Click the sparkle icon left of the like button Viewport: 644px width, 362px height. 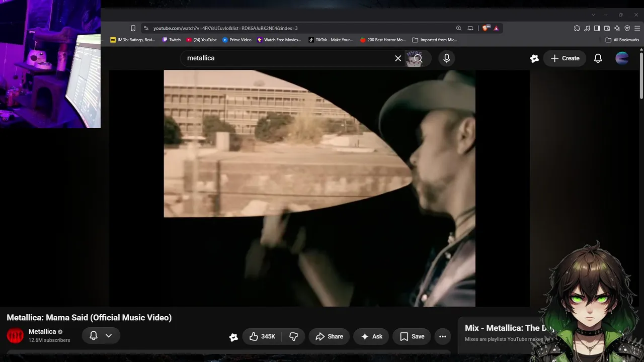coord(233,337)
